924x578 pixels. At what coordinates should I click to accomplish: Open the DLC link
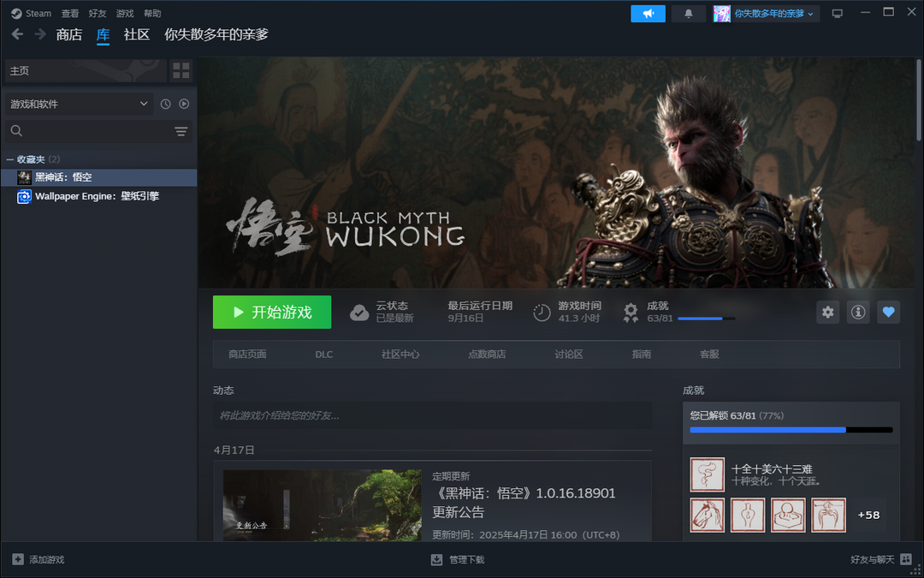pos(324,354)
